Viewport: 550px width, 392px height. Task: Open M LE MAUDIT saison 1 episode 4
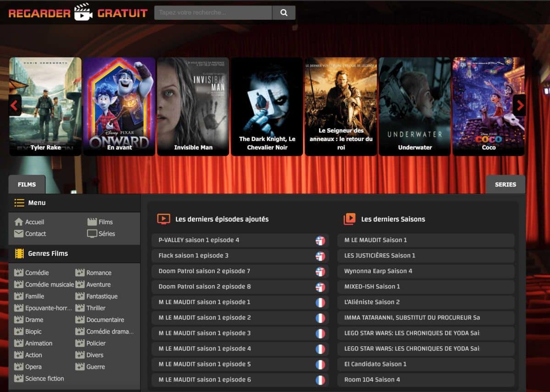click(240, 349)
